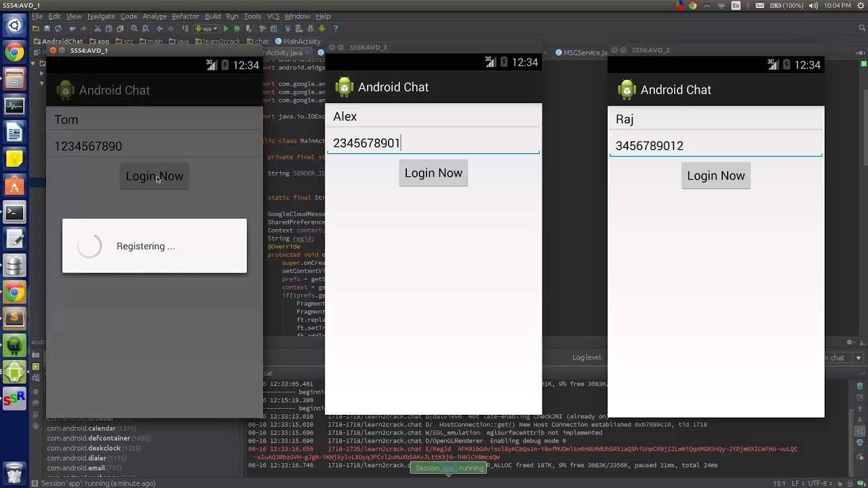Open the Trash in the launcher
The image size is (868, 488).
(14, 472)
